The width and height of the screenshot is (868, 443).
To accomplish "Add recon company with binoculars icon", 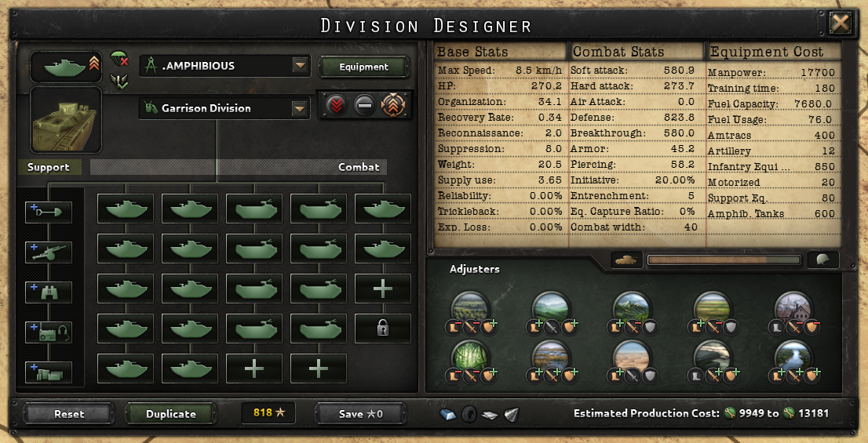I will coord(49,292).
